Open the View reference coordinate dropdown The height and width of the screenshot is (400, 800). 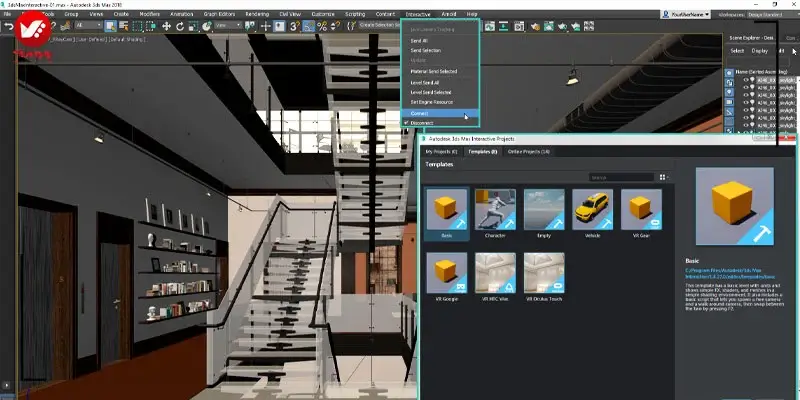(228, 25)
